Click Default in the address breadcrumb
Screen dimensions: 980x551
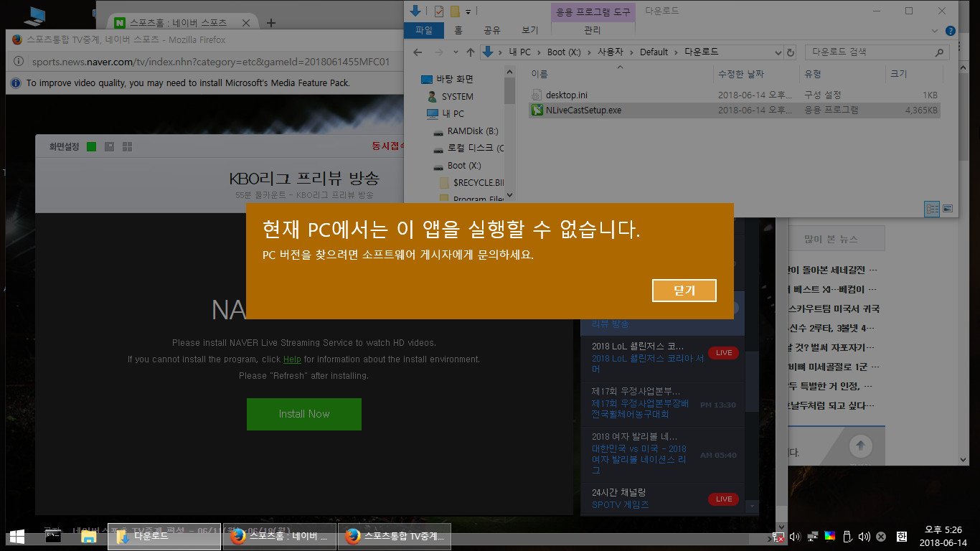point(654,52)
